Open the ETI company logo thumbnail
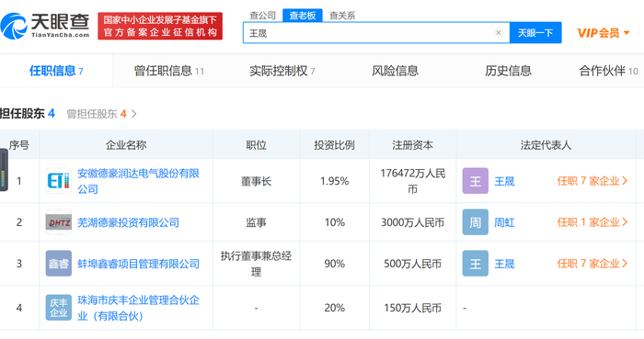 click(58, 181)
